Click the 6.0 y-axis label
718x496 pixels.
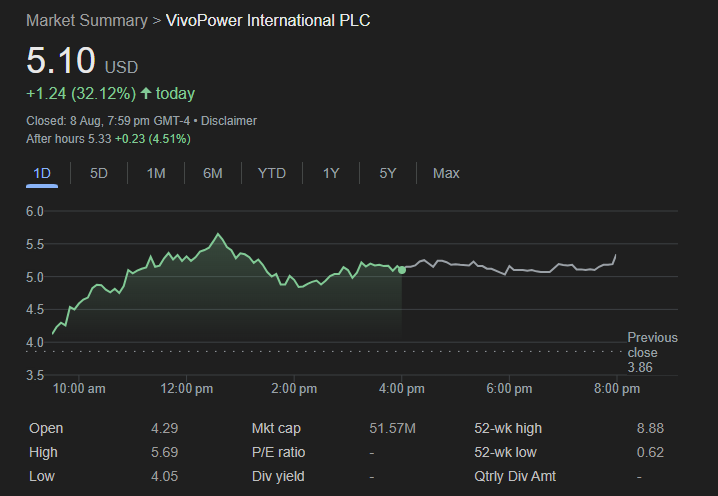[x=35, y=212]
